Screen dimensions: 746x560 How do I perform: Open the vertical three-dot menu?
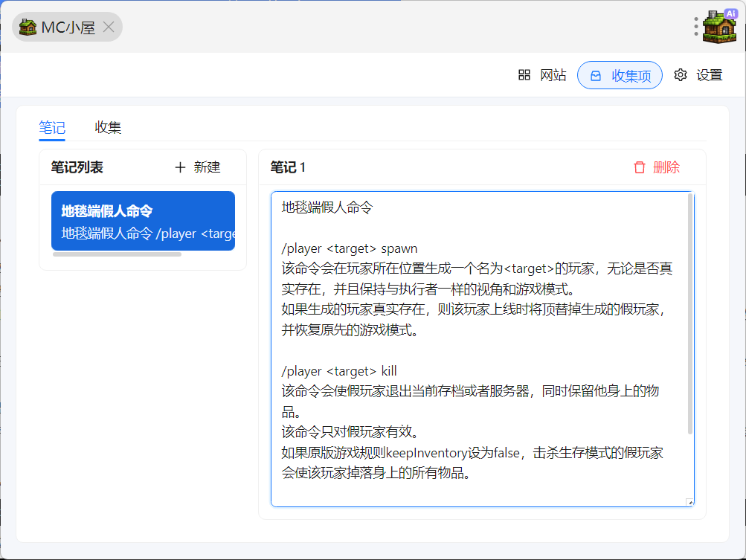(x=696, y=27)
